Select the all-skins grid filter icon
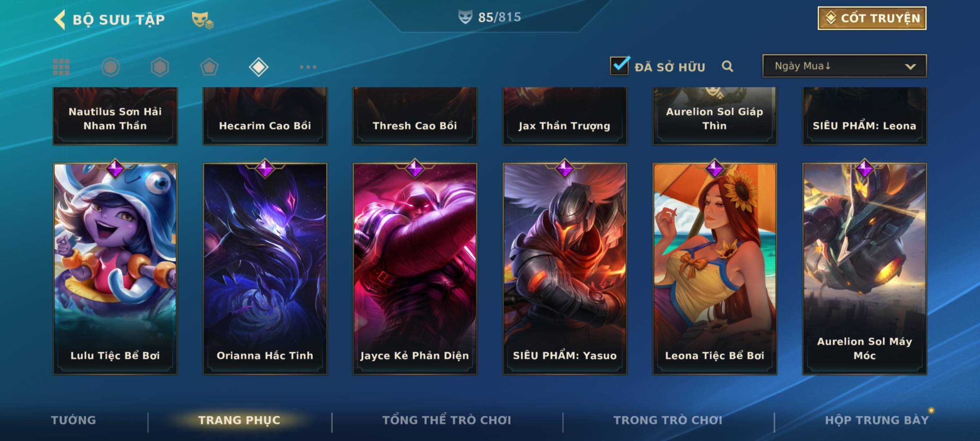The image size is (980, 441). pyautogui.click(x=61, y=67)
